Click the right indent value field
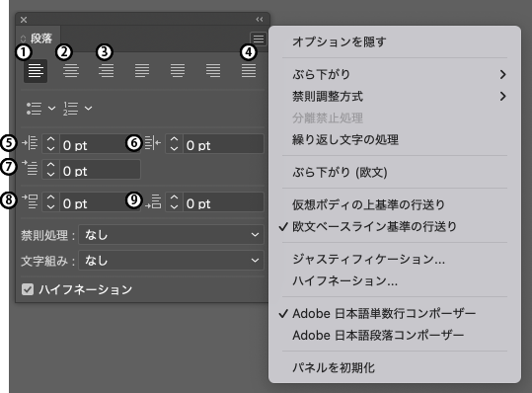Screen dimensions: 532x393 [x=223, y=143]
